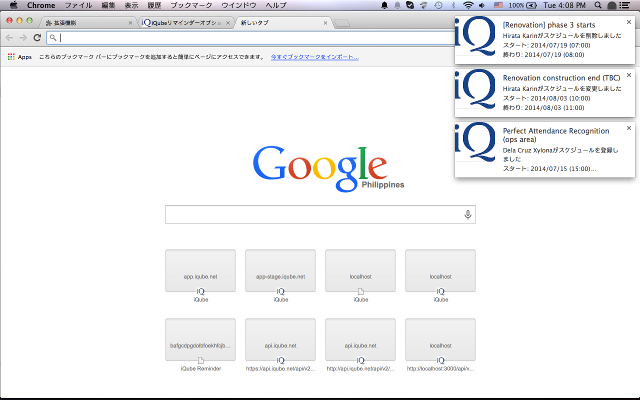The height and width of the screenshot is (400, 640).
Task: Open the Chrome application menu
Action: 41,5
